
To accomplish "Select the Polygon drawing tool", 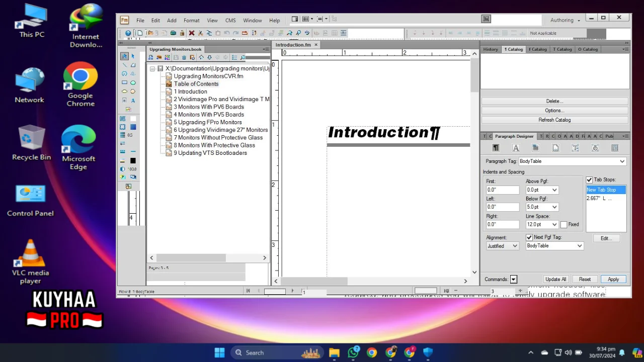I will 133,92.
